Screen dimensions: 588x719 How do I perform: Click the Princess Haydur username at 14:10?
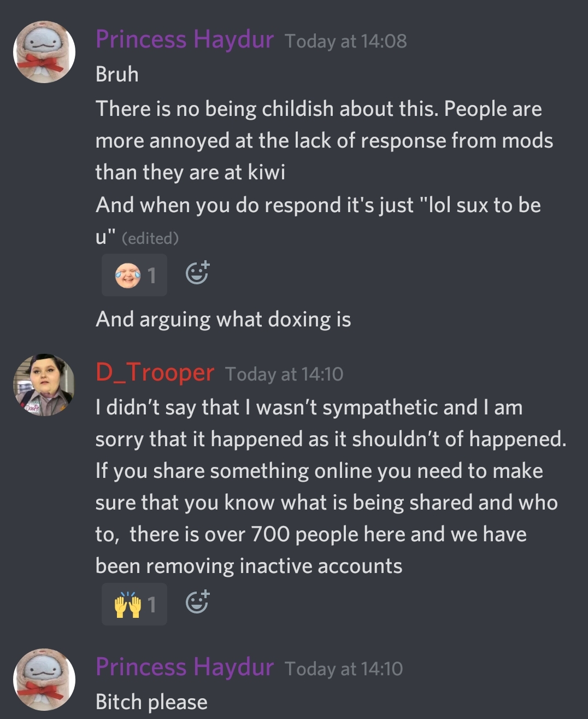tap(185, 668)
